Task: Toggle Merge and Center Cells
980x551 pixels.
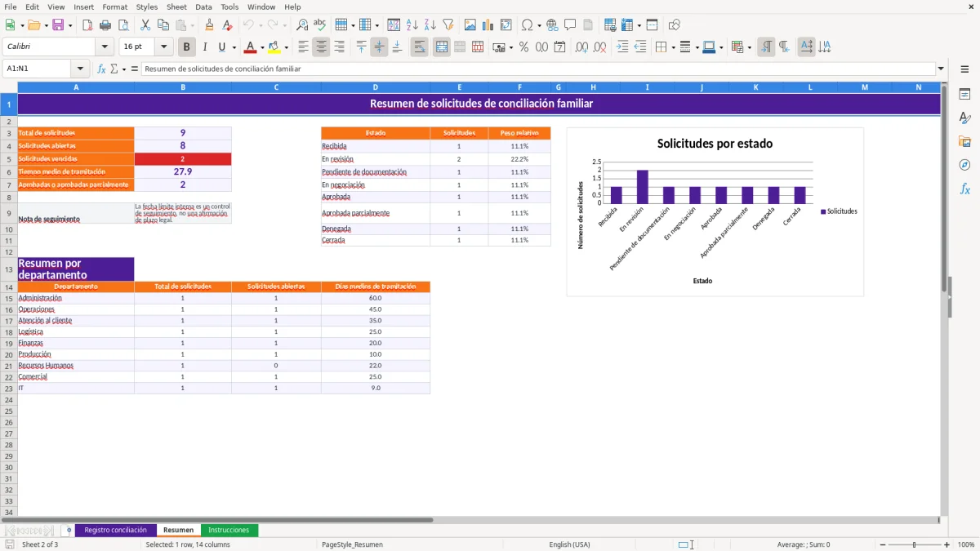Action: (x=441, y=47)
